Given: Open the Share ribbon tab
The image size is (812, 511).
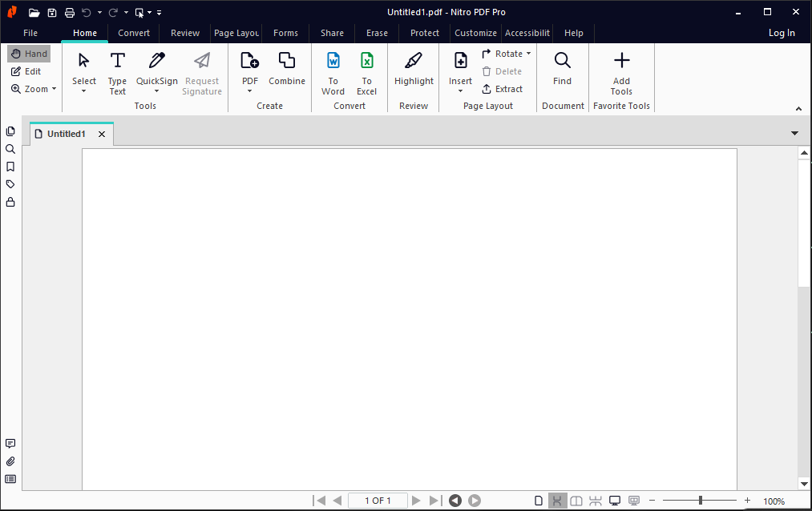Looking at the screenshot, I should 332,33.
